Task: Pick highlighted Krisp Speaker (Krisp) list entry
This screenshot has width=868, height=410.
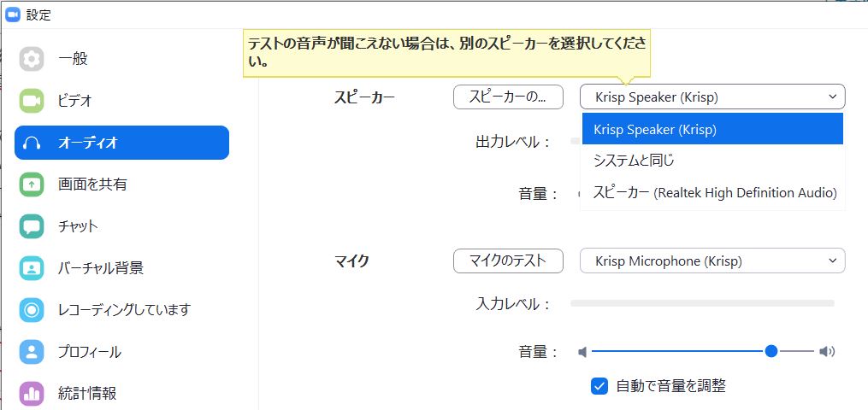Action: [x=712, y=129]
